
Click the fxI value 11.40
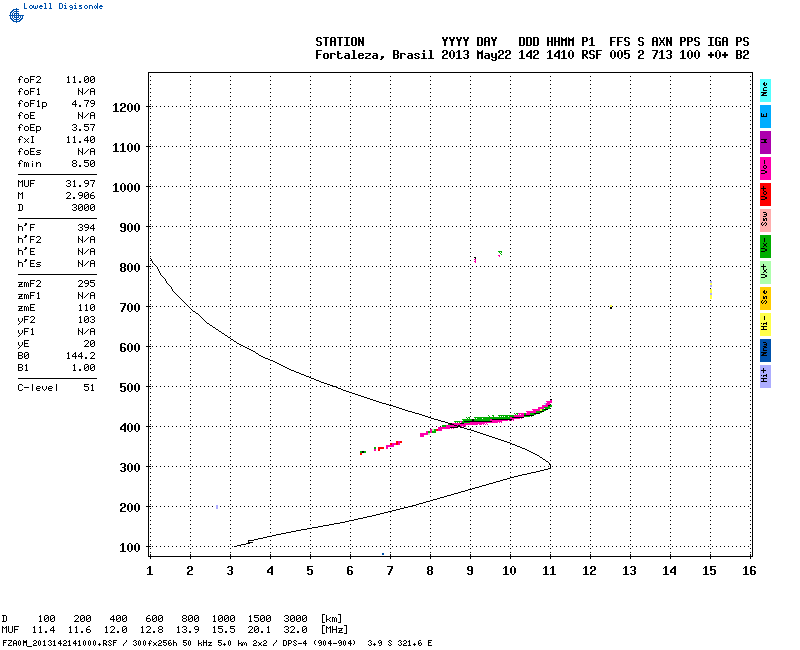(81, 140)
